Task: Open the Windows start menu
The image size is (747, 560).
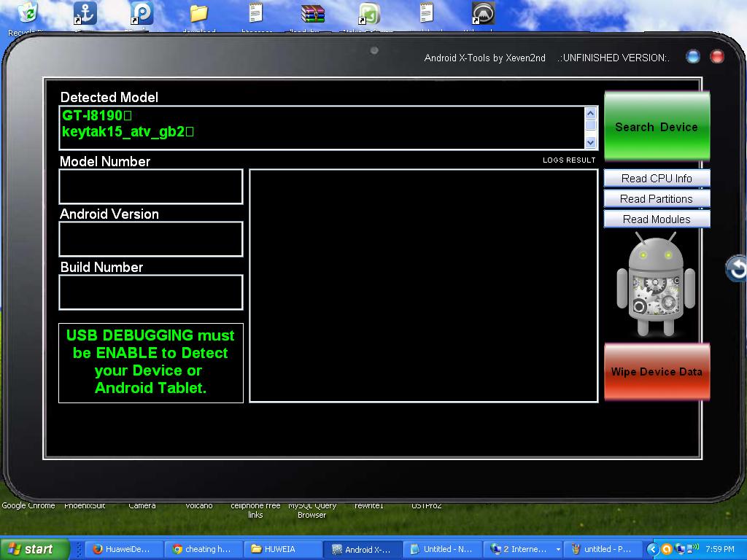Action: (34, 550)
